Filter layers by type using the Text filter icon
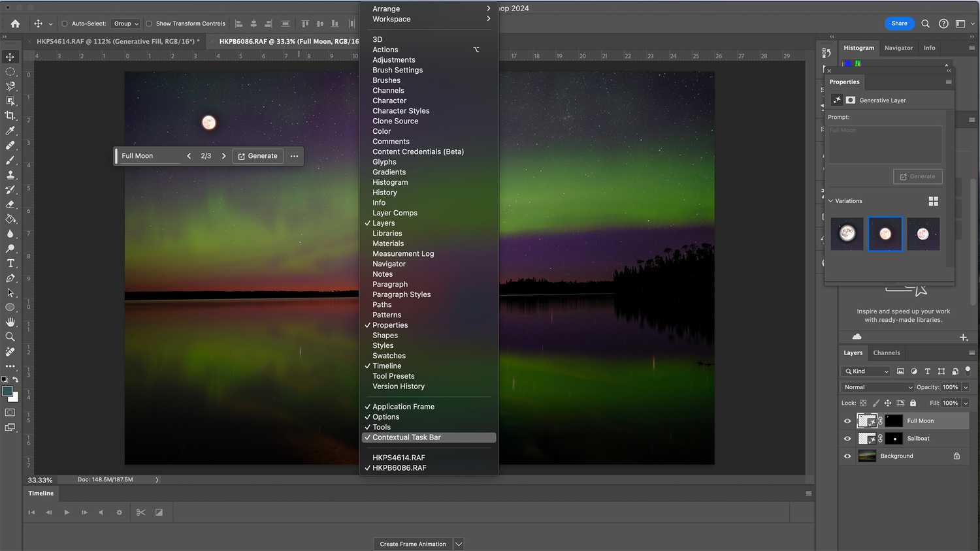The image size is (980, 551). [927, 371]
